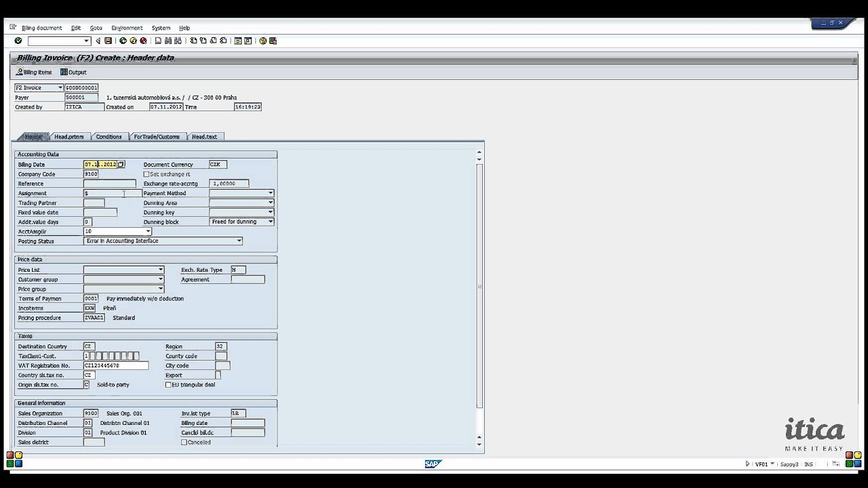Image resolution: width=868 pixels, height=488 pixels.
Task: Open the Dunning block dropdown showing Freed for dunning
Action: (x=271, y=222)
